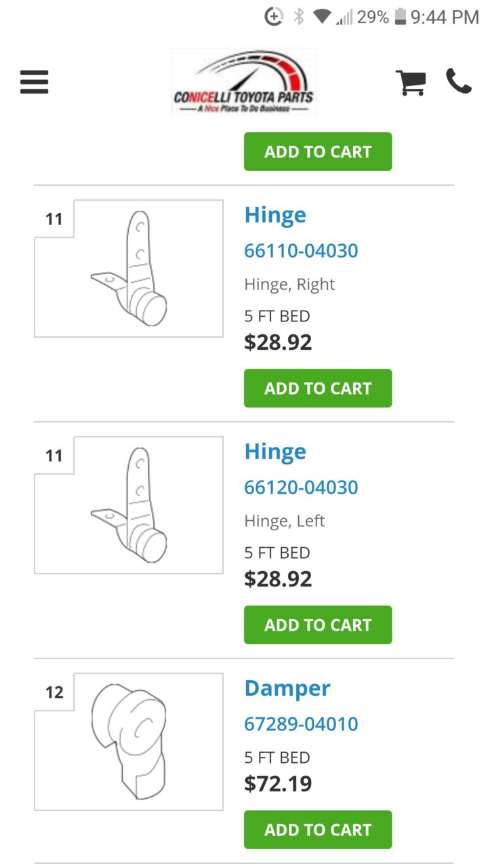This screenshot has height=868, width=488.
Task: Tap the cellular signal bars icon
Action: [344, 17]
